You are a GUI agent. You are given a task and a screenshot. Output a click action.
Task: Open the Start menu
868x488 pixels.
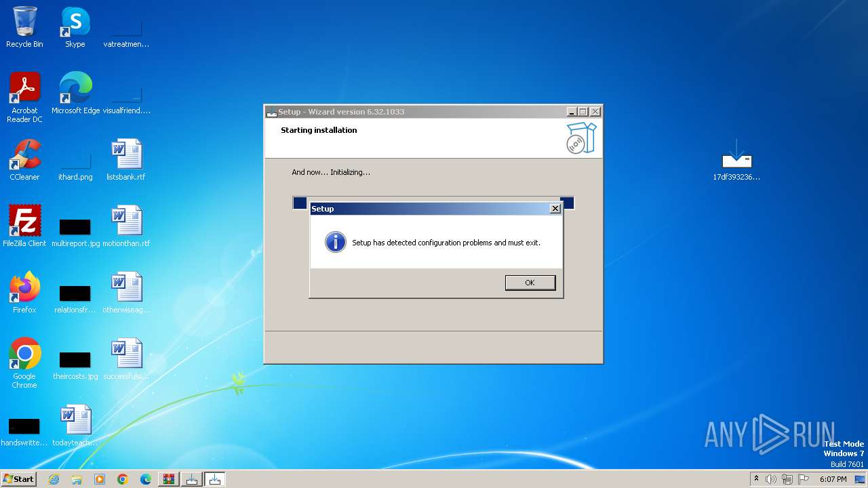(18, 479)
